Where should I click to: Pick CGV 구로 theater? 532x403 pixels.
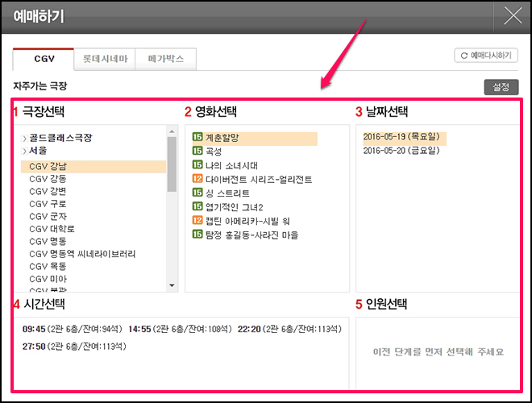pos(48,204)
